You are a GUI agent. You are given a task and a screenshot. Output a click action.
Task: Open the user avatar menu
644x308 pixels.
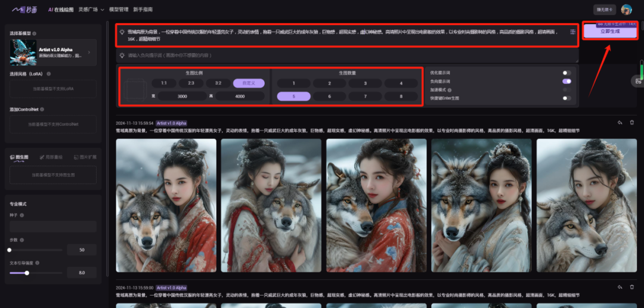click(626, 10)
